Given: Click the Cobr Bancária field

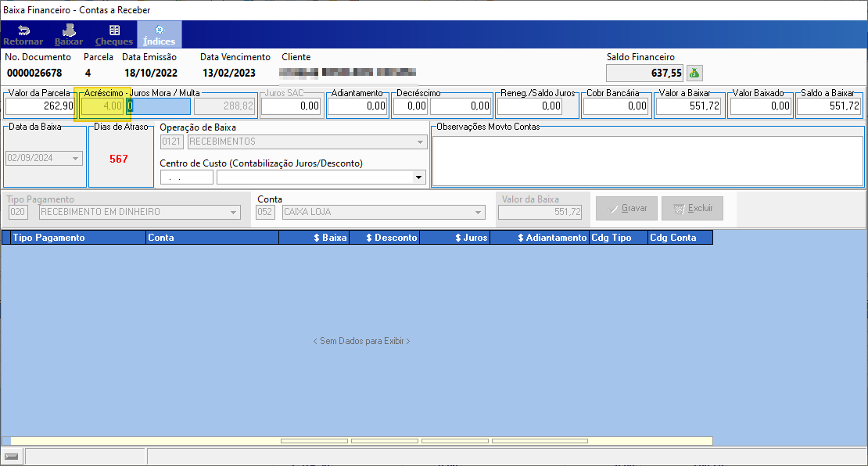Looking at the screenshot, I should coord(615,106).
